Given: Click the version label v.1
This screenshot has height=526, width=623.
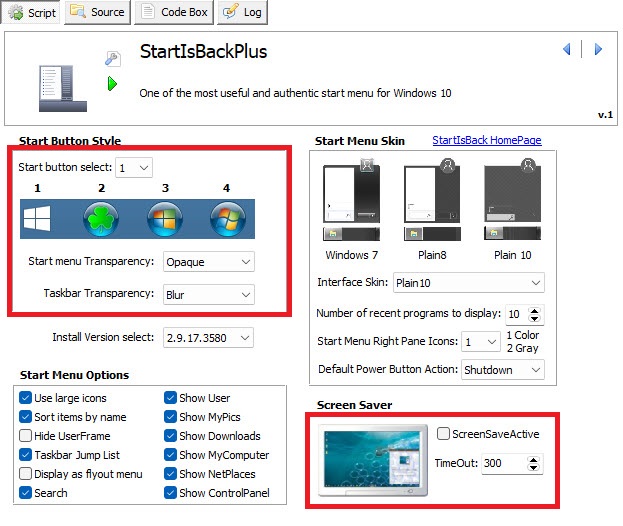Looking at the screenshot, I should tap(605, 115).
